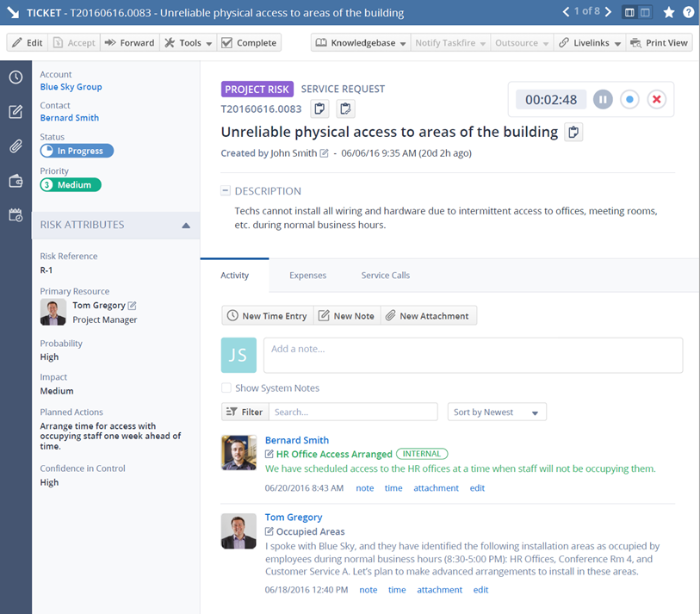Screen dimensions: 700x614
Task: Click note link under Occupied Areas entry
Action: coord(369,590)
